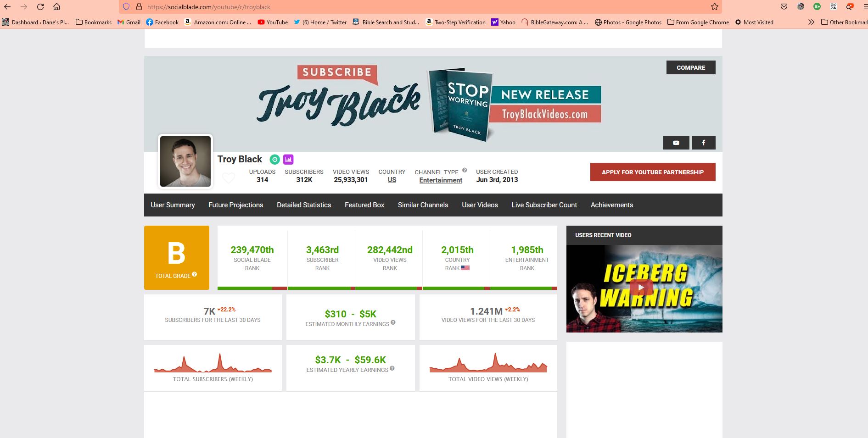
Task: Open Dashboard Dane's bookmark
Action: click(35, 22)
